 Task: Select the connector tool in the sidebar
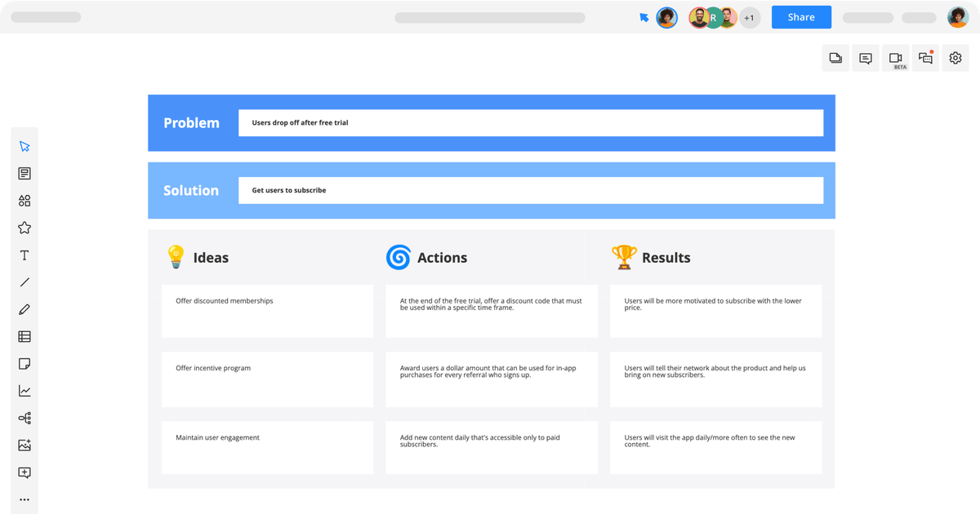pos(24,418)
